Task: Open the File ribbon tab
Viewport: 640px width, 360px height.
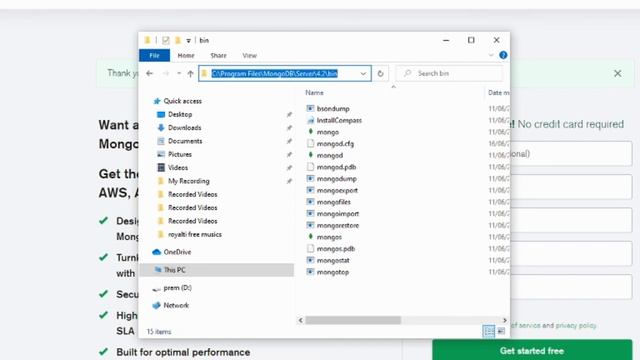Action: [x=154, y=56]
